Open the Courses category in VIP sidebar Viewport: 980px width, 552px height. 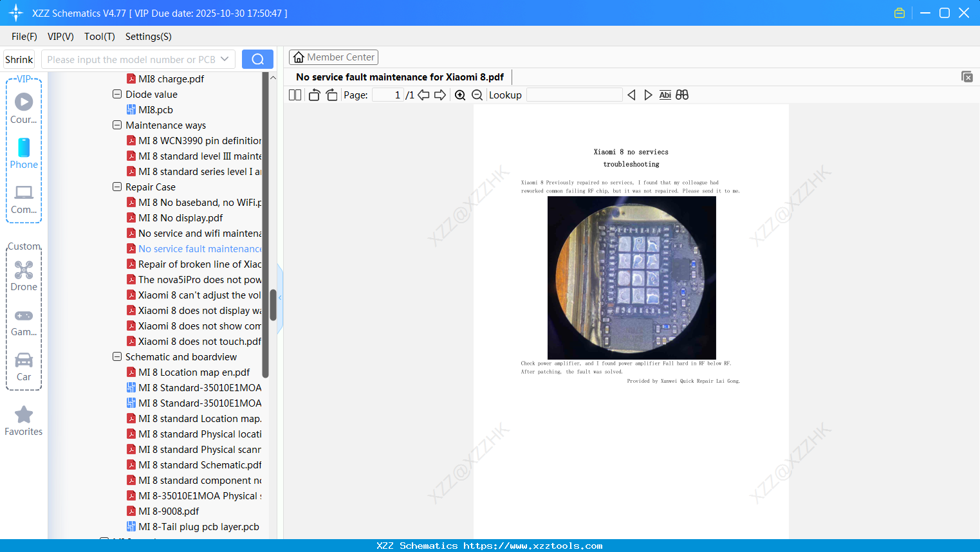(x=24, y=108)
